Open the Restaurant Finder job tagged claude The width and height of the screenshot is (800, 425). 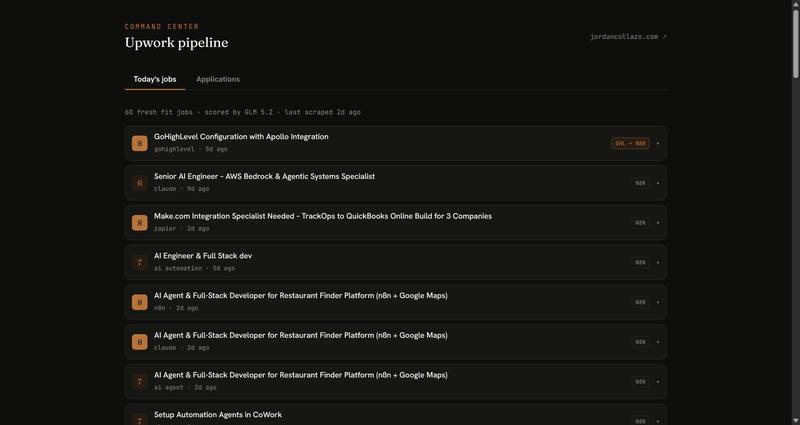pyautogui.click(x=395, y=342)
